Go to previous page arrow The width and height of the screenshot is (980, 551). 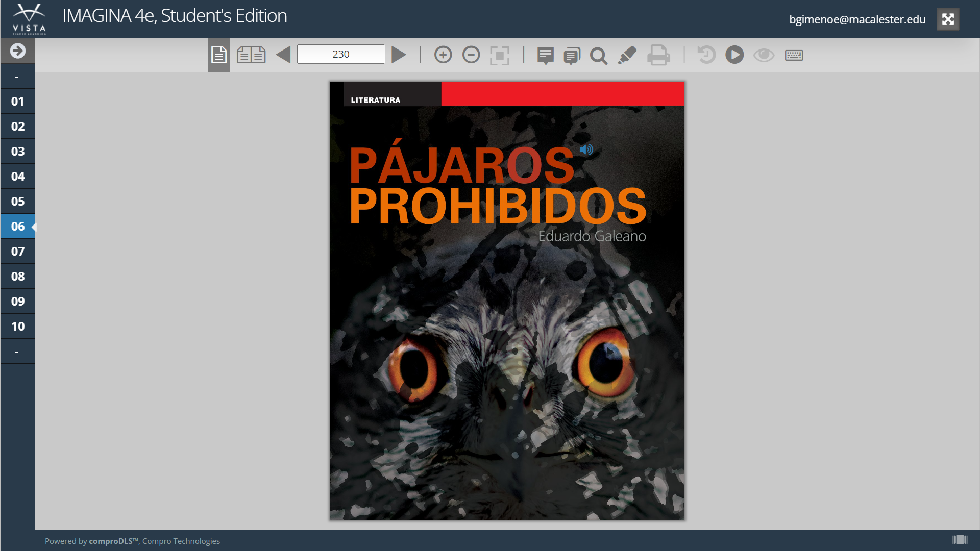tap(283, 55)
